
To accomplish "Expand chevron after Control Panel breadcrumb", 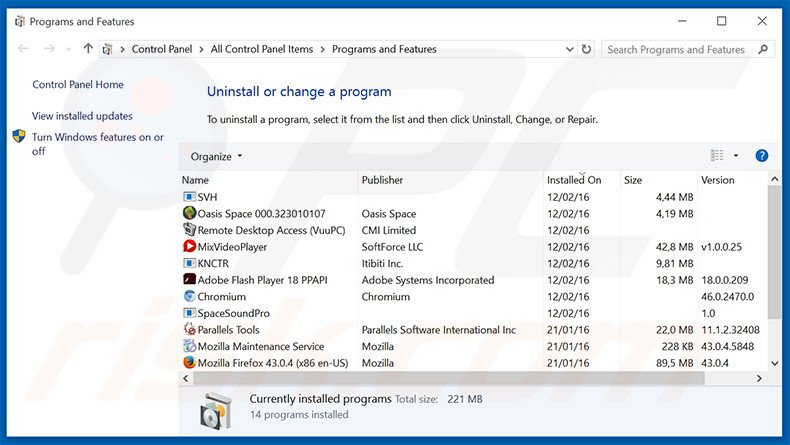I will tap(202, 49).
